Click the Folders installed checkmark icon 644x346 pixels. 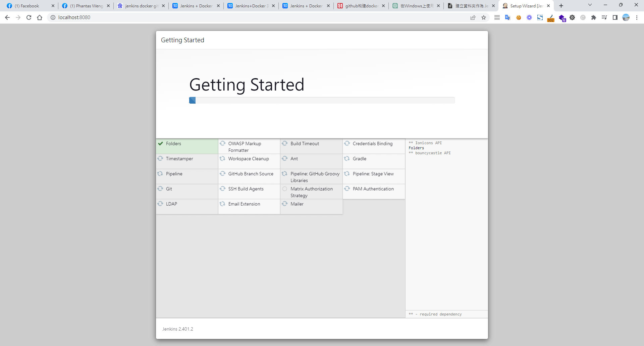(161, 143)
